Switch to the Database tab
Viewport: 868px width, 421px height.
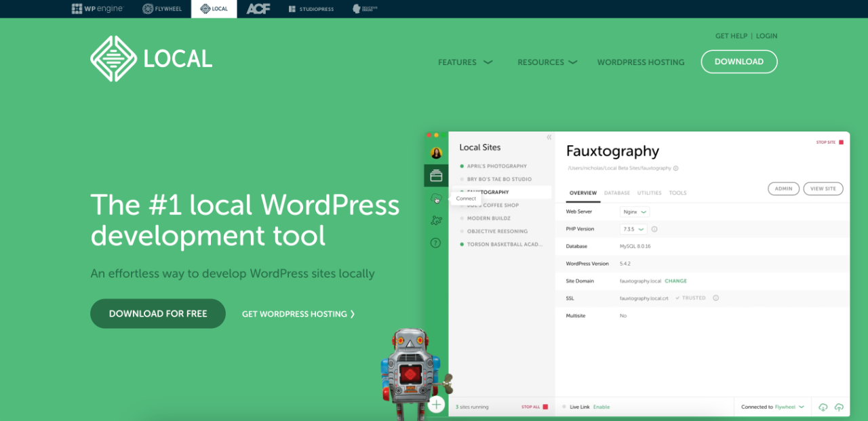[x=617, y=193]
